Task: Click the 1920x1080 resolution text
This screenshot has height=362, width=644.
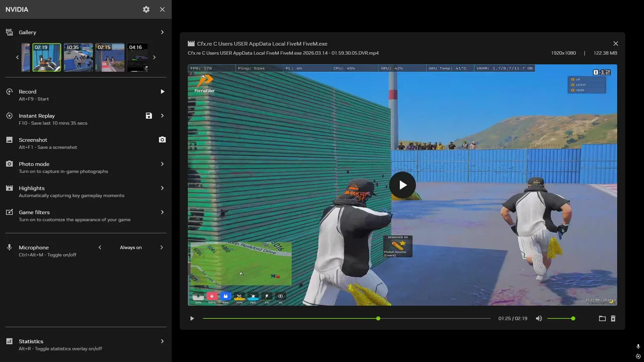Action: 563,53
